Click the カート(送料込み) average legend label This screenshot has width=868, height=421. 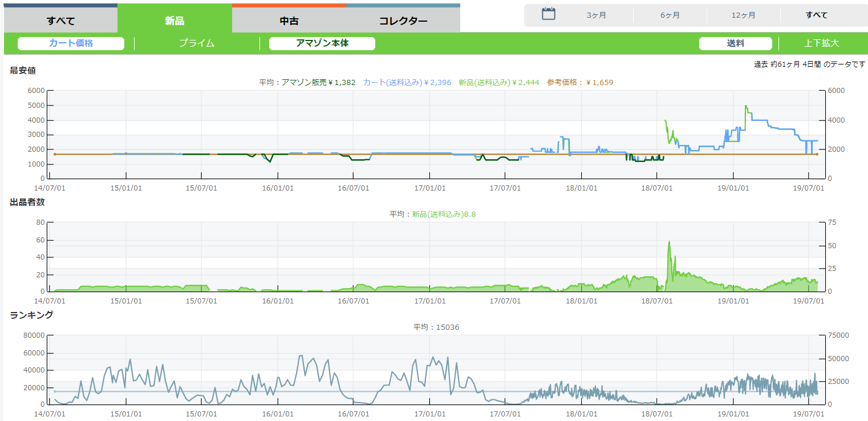pos(407,83)
